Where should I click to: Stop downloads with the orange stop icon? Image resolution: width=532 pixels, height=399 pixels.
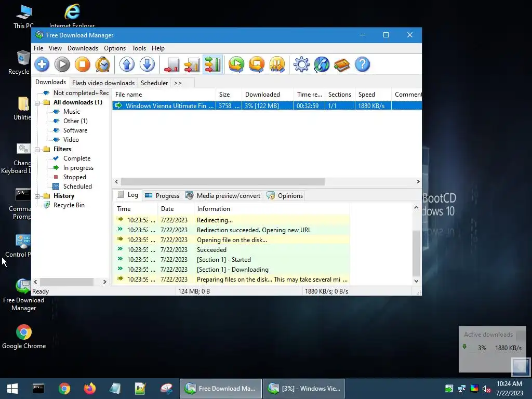point(83,64)
